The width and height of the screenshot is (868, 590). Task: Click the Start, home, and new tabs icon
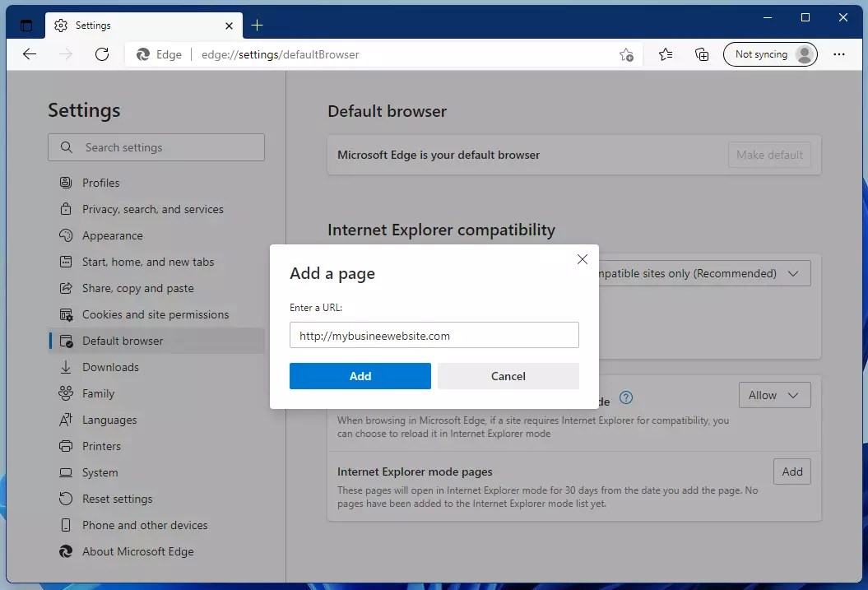(66, 262)
